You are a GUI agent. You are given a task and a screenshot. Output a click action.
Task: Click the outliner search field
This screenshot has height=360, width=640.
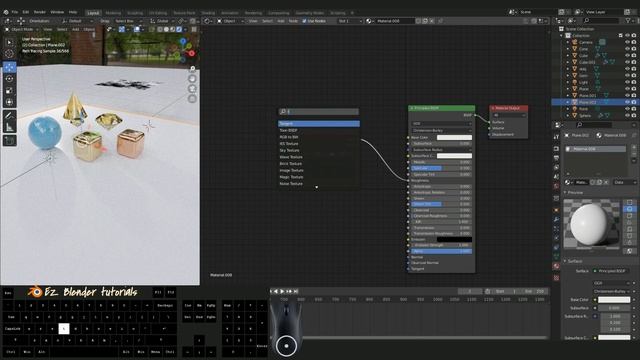point(601,20)
